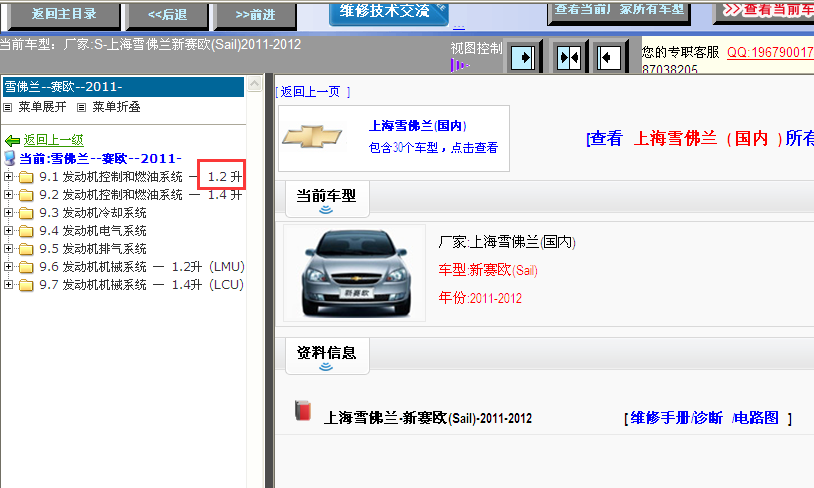Open 维修手册/诊断 link
The width and height of the screenshot is (814, 488).
click(676, 418)
